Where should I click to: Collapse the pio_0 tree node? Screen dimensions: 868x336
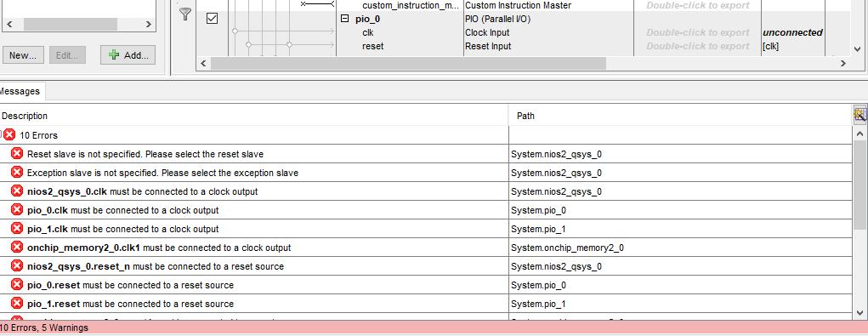(344, 18)
